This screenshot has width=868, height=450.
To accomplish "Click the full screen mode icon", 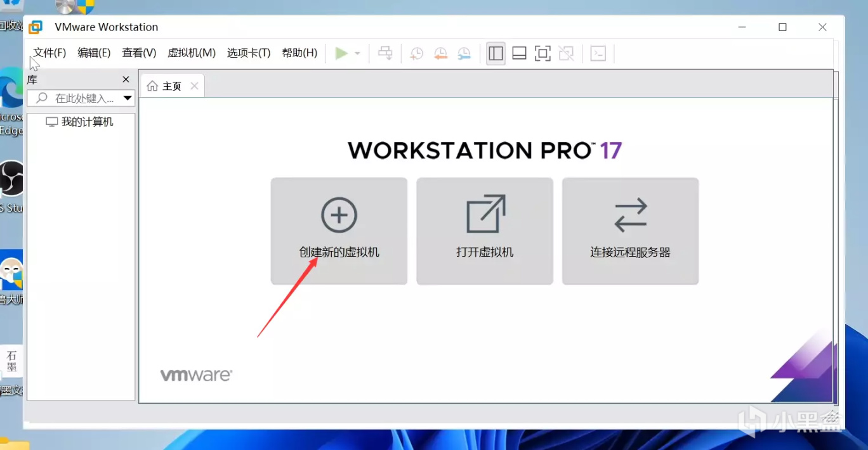I will (x=542, y=54).
